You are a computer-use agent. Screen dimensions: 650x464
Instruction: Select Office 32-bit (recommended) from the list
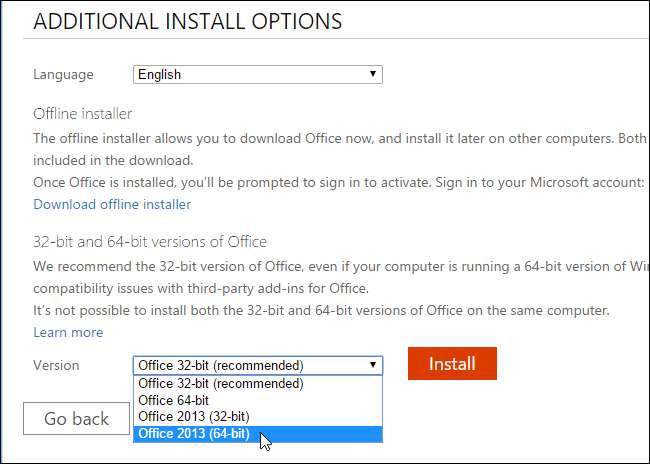click(220, 383)
